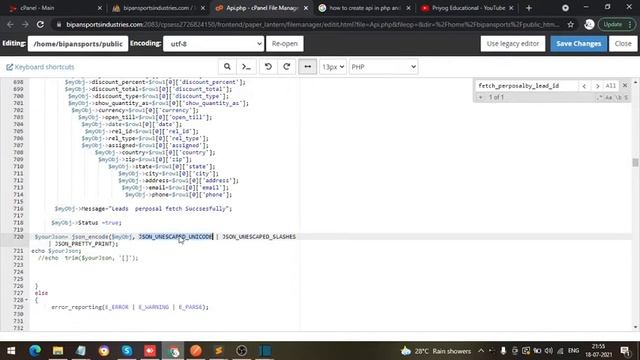Expand replace mode with plus toggle

[x=480, y=97]
